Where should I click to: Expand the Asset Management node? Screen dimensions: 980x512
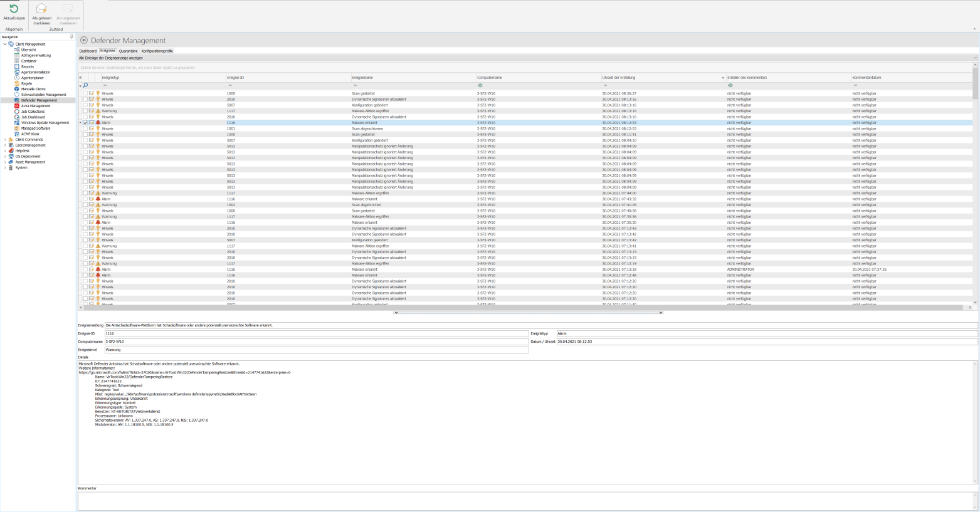click(x=5, y=162)
